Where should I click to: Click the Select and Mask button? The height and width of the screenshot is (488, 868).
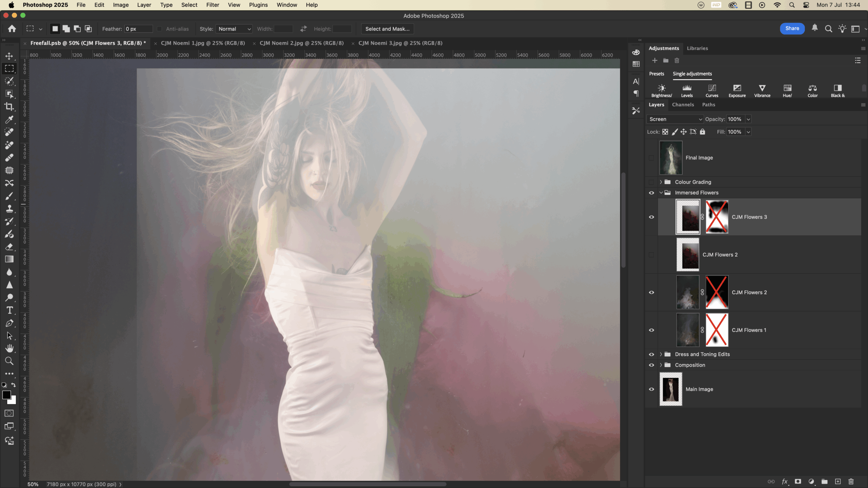click(387, 29)
